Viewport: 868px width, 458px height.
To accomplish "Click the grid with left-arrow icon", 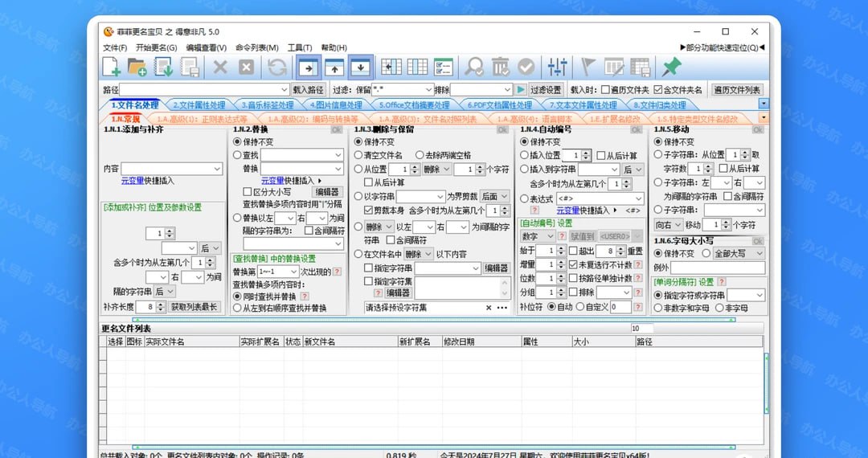I will 391,67.
